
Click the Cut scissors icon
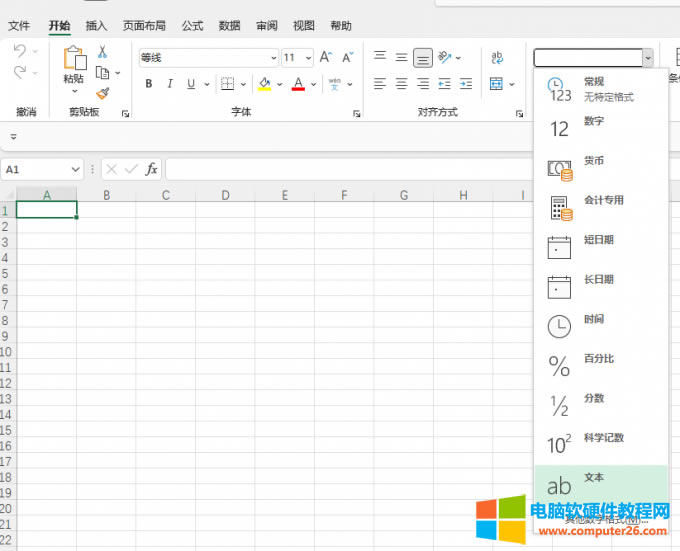[102, 52]
